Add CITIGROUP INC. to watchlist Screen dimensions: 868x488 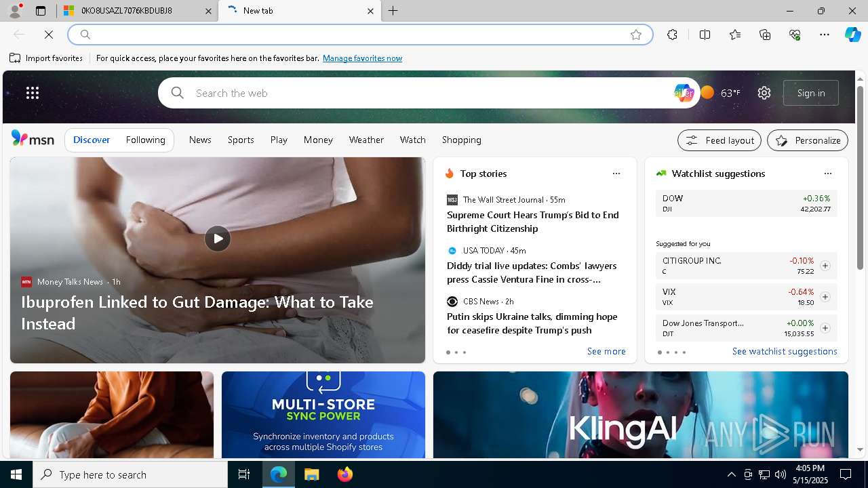click(x=825, y=266)
